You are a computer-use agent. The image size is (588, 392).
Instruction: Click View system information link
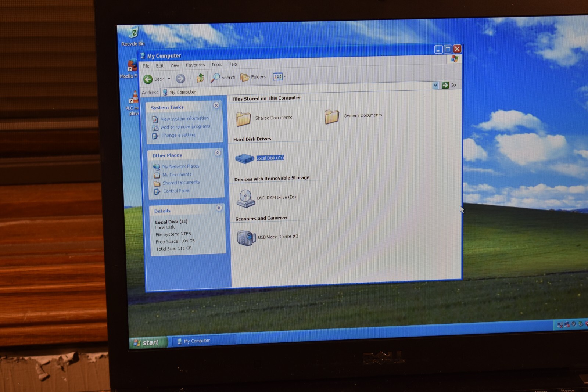[x=184, y=118]
